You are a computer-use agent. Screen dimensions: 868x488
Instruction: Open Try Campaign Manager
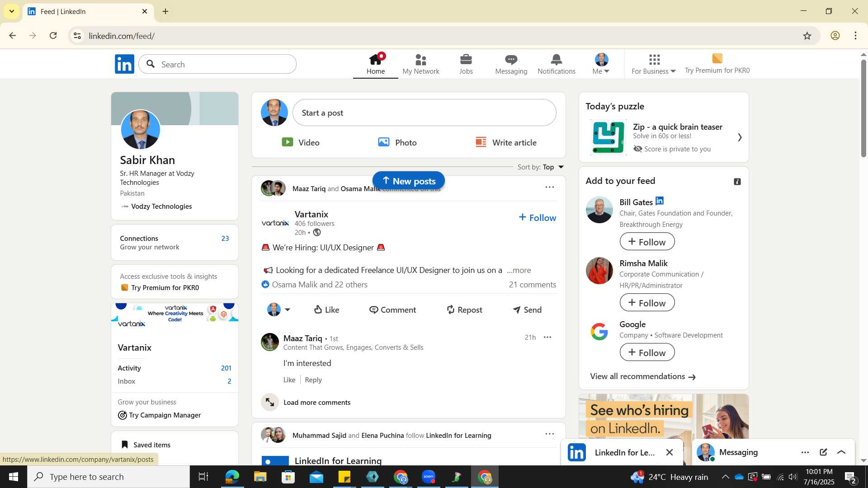(160, 415)
